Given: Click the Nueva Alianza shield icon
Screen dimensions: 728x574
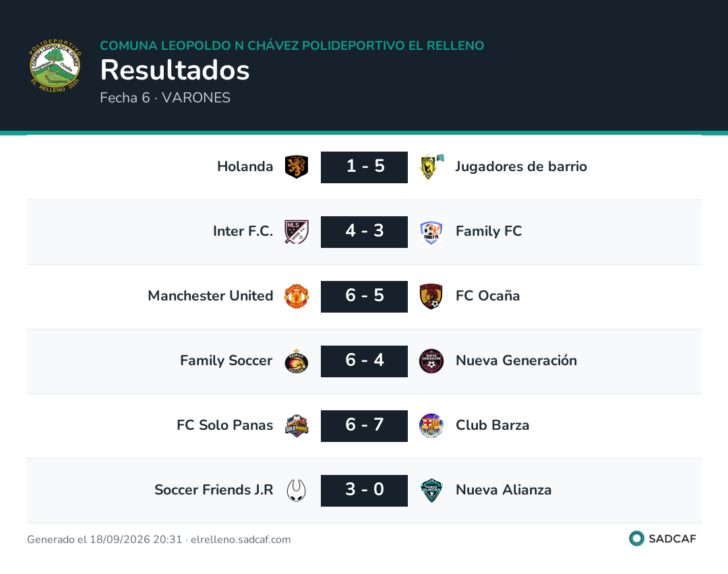Looking at the screenshot, I should coord(431,490).
